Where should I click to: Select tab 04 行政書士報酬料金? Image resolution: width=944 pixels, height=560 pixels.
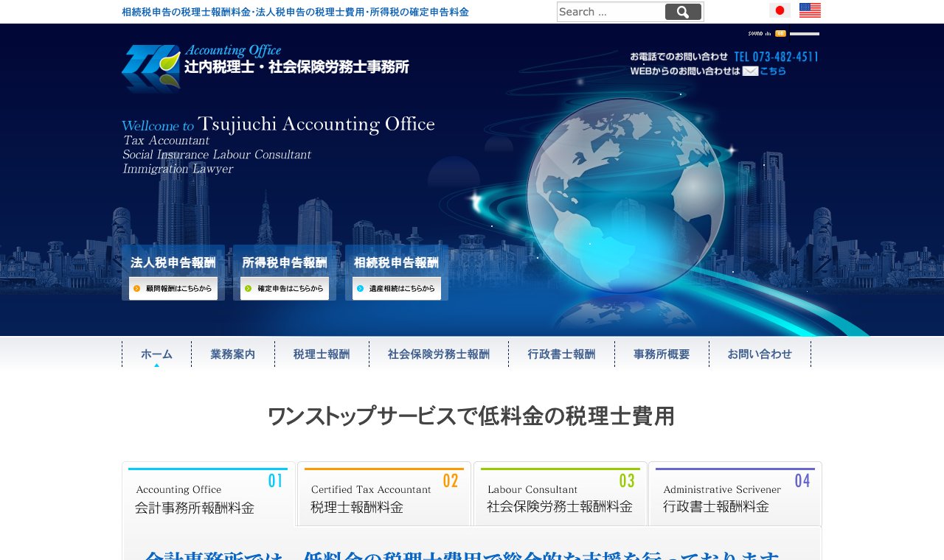click(x=735, y=494)
